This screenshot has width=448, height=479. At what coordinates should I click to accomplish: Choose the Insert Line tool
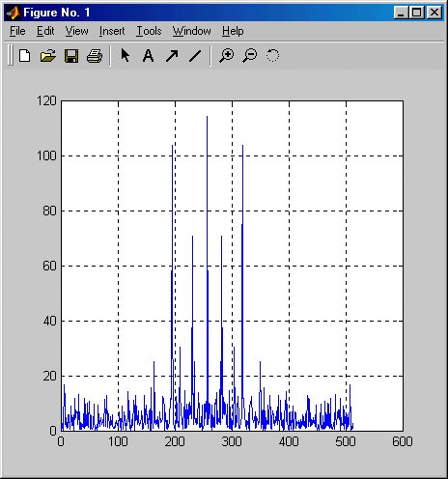pyautogui.click(x=195, y=56)
